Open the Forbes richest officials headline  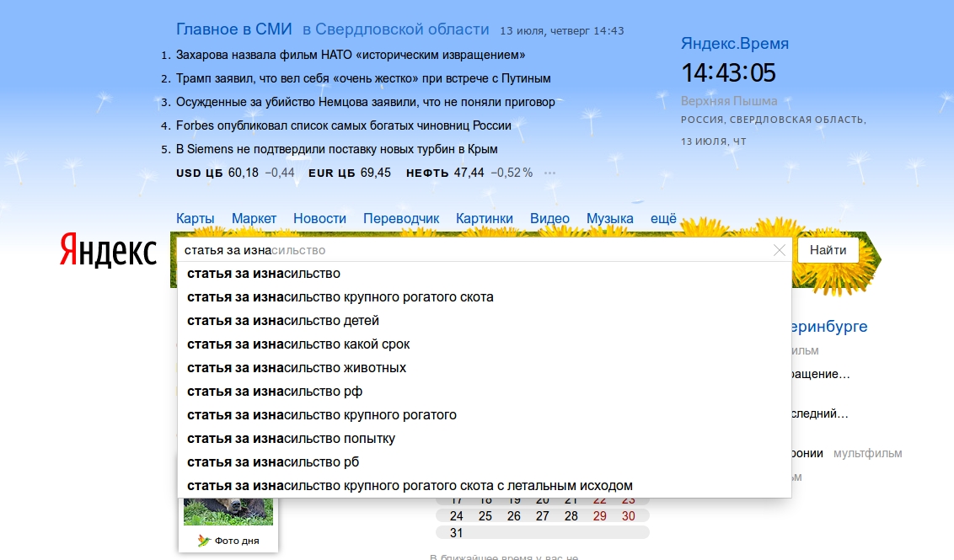[x=343, y=125]
